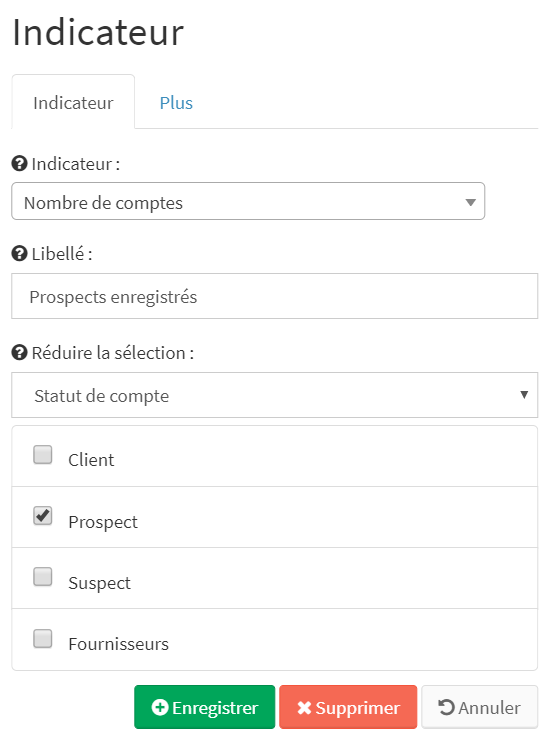Focus the Libellé text field
The width and height of the screenshot is (557, 737).
pos(275,296)
